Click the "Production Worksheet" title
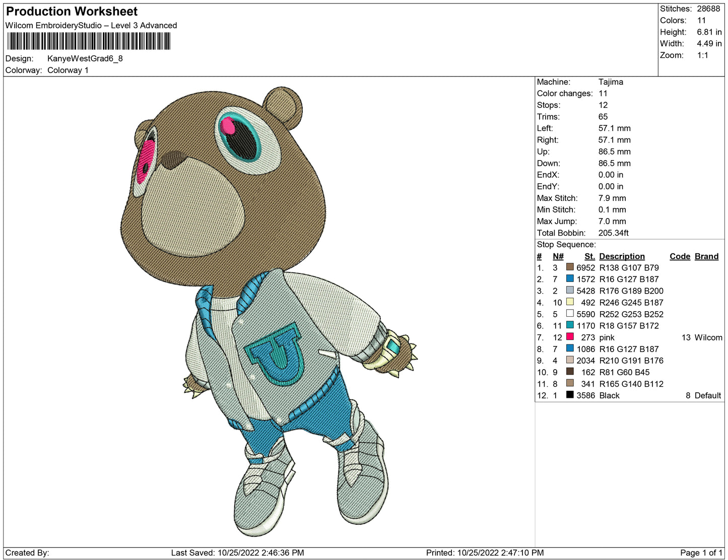 click(72, 11)
